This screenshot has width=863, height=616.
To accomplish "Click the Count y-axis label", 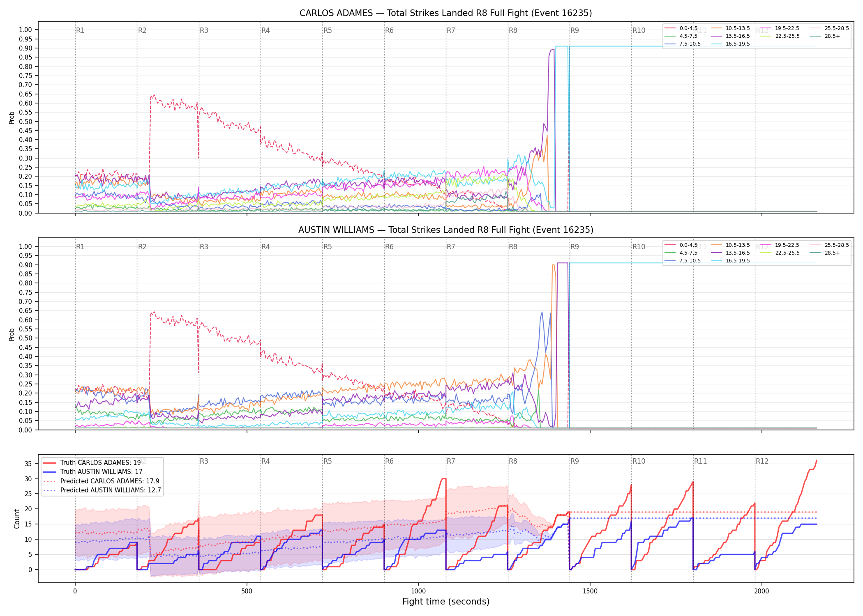I will tap(17, 519).
